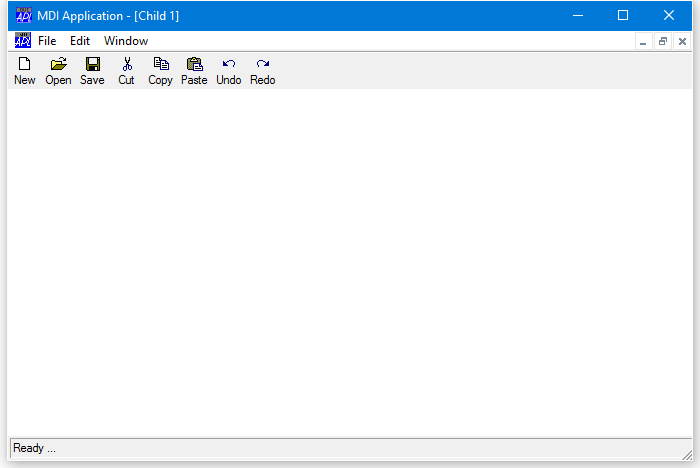Click inside the blank text editing area
The height and width of the screenshot is (468, 700).
point(350,260)
